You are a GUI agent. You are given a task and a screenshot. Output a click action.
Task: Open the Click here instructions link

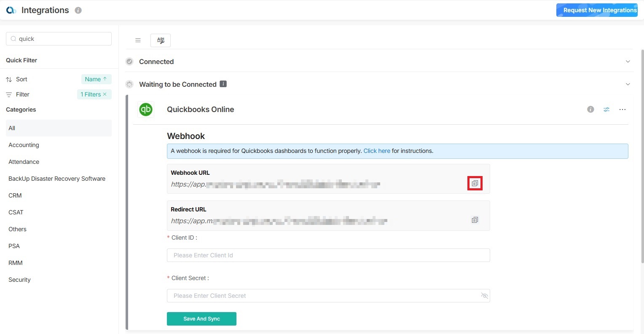[x=377, y=151]
